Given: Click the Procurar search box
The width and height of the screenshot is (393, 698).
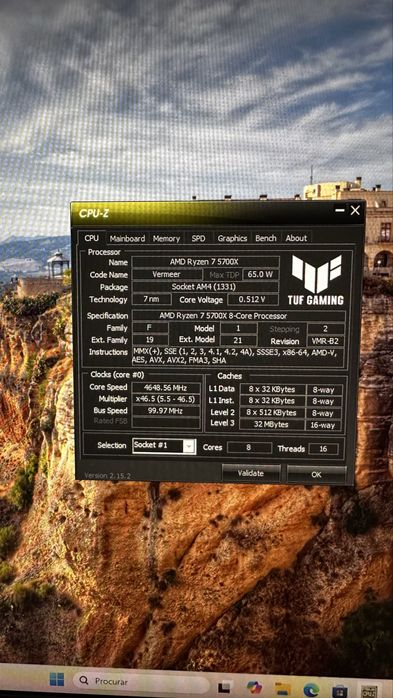Looking at the screenshot, I should tap(141, 682).
